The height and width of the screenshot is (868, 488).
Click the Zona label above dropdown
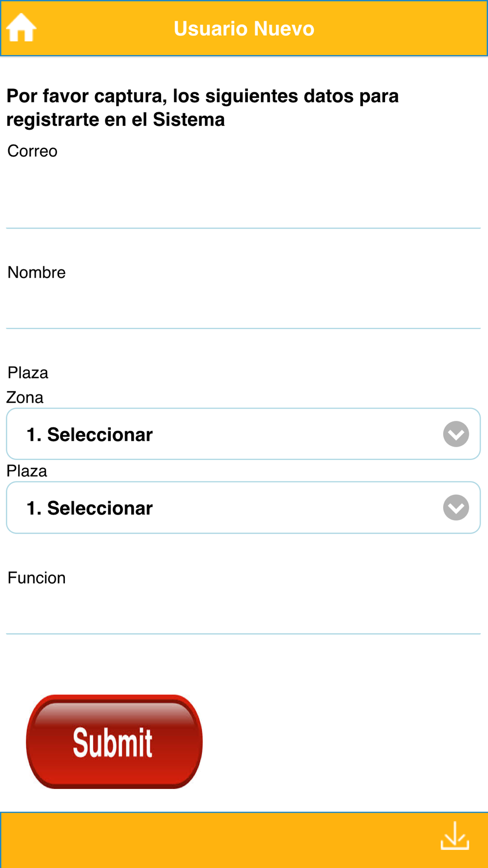pyautogui.click(x=25, y=397)
